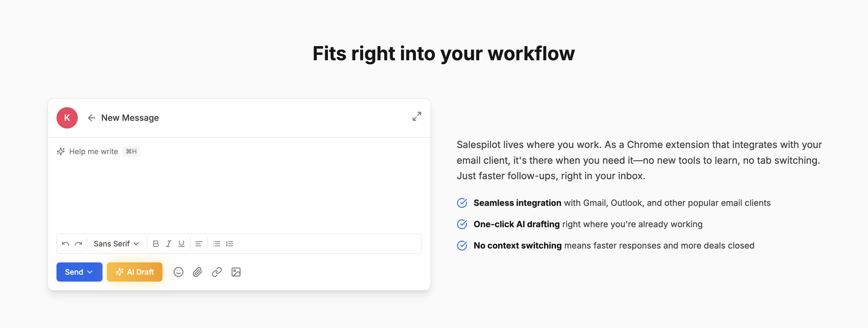Toggle underline formatting
Screen dimensions: 868x328
181,244
